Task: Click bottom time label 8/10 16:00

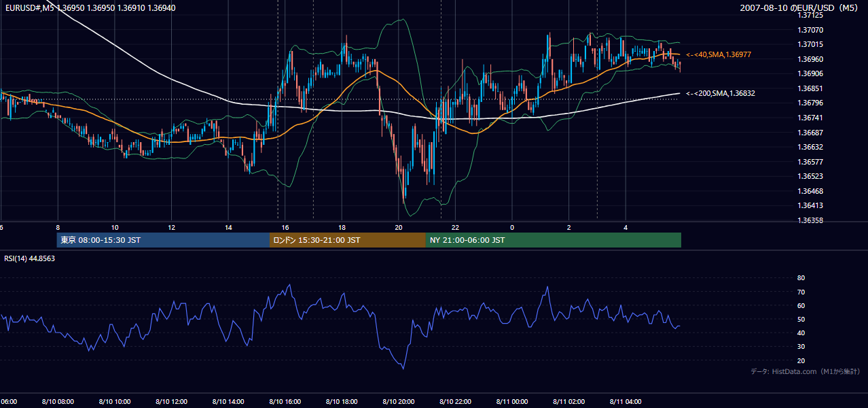Action: [x=285, y=402]
